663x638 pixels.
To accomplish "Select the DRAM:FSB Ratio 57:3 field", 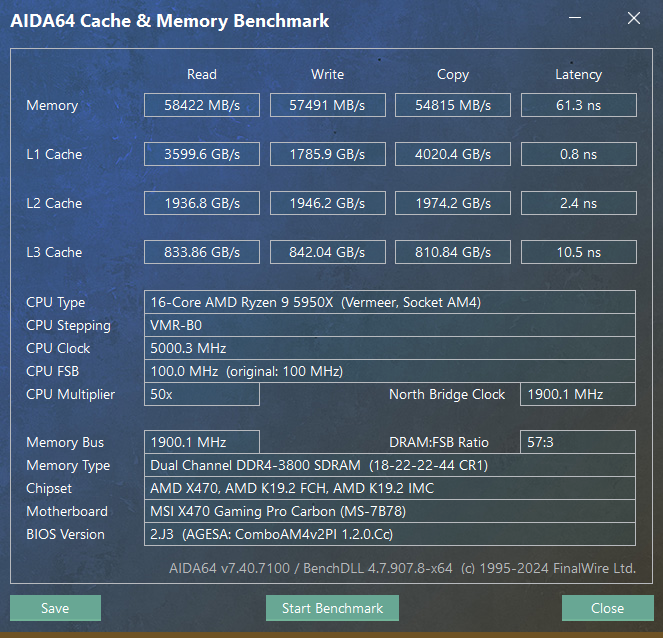I will tap(578, 442).
